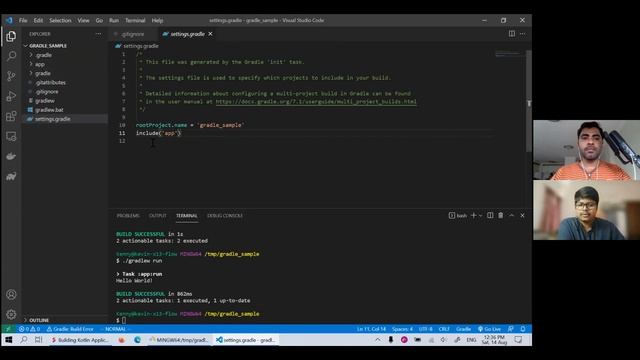Open gradlew.bat file in explorer
The width and height of the screenshot is (640, 360).
pyautogui.click(x=49, y=110)
